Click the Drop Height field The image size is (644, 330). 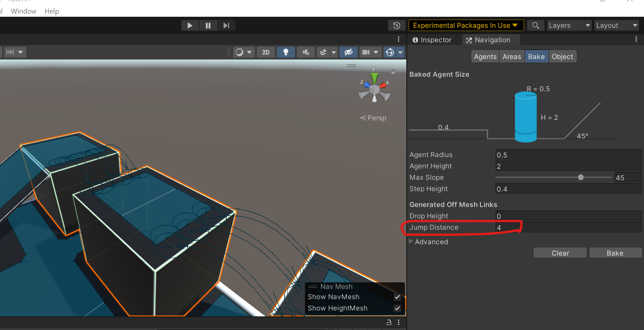tap(568, 216)
